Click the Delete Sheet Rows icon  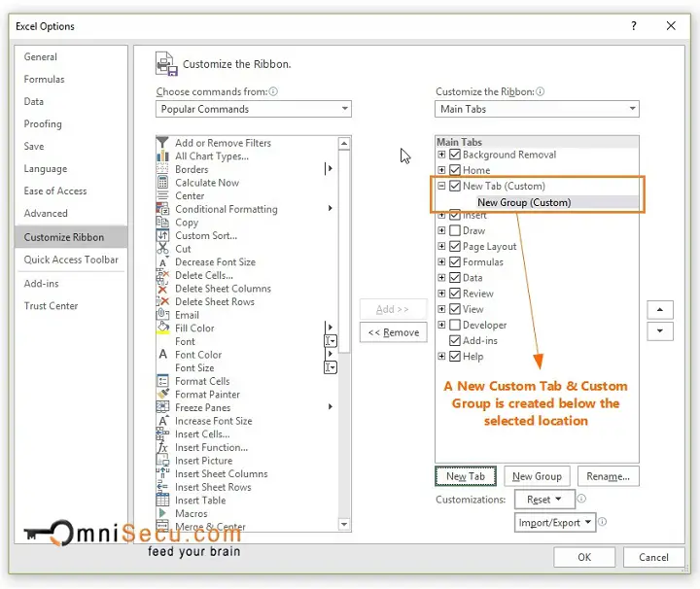coord(162,301)
